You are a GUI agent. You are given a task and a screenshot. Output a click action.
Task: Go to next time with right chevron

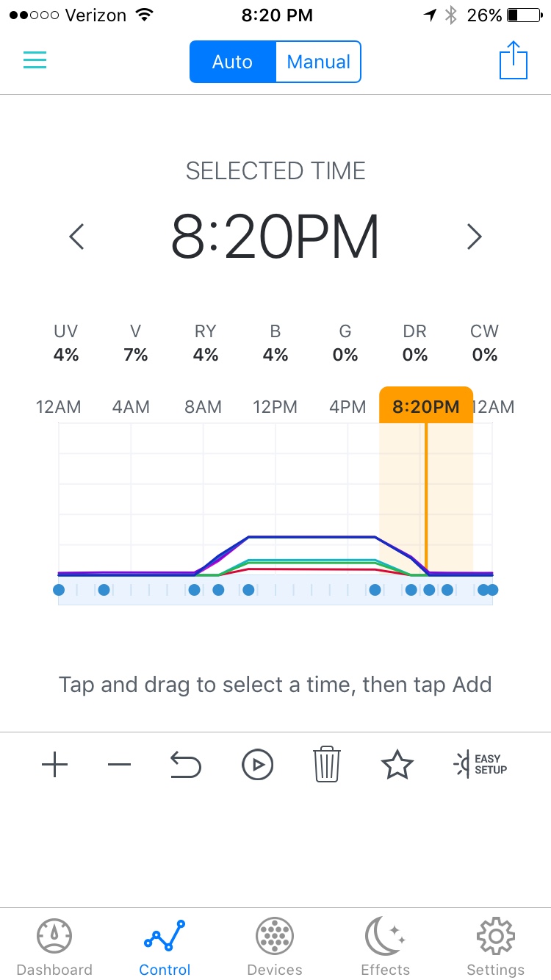[x=475, y=237]
